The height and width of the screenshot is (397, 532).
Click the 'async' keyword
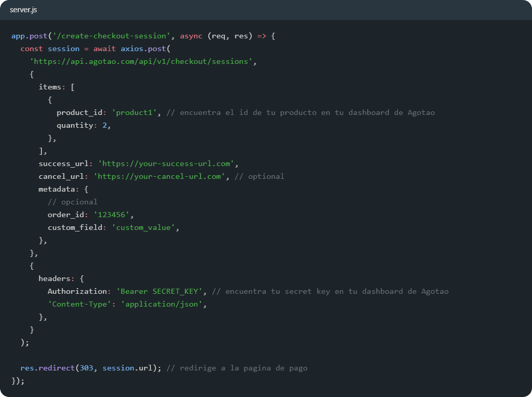[x=191, y=36]
